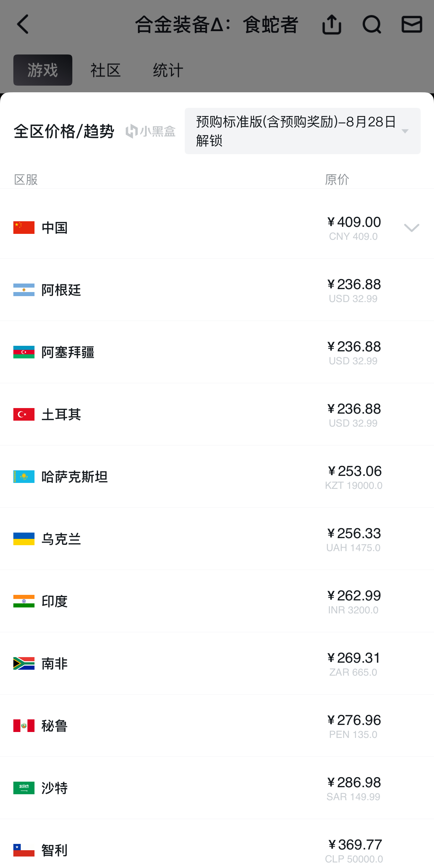Select the 阿根廷 region row
This screenshot has width=434, height=868.
(217, 290)
